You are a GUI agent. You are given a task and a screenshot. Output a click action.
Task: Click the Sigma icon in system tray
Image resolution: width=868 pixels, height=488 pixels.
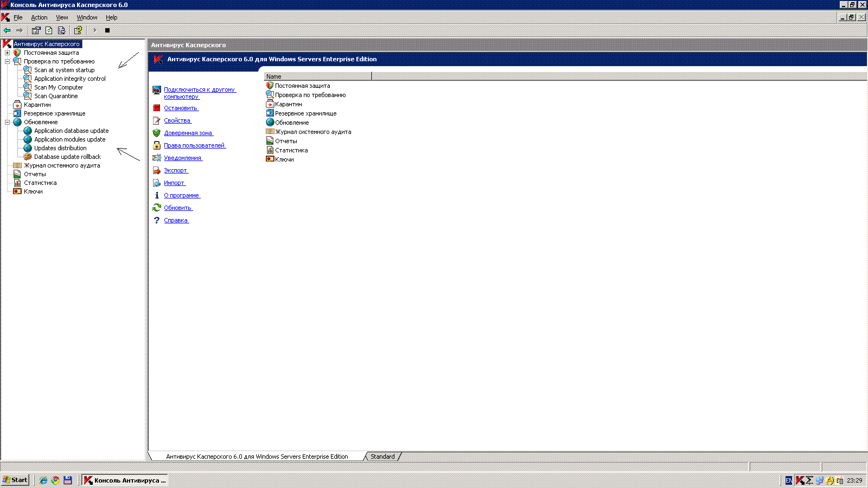pos(809,480)
